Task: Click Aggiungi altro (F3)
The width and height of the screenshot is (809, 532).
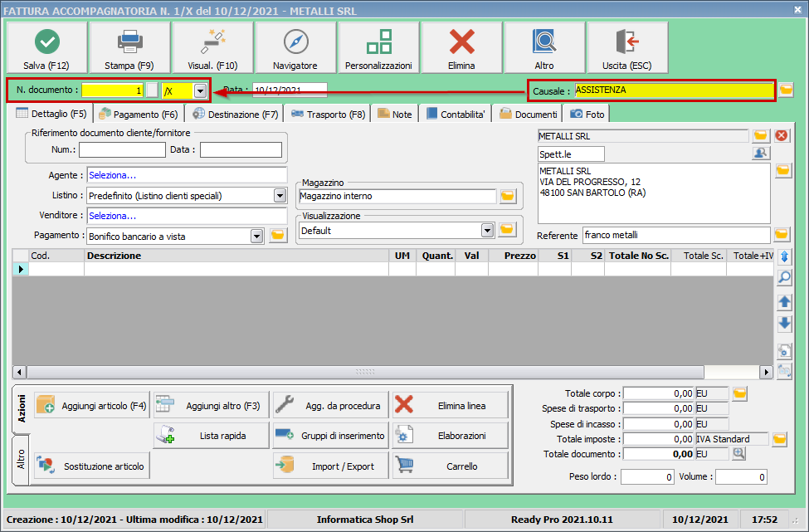Action: tap(212, 406)
